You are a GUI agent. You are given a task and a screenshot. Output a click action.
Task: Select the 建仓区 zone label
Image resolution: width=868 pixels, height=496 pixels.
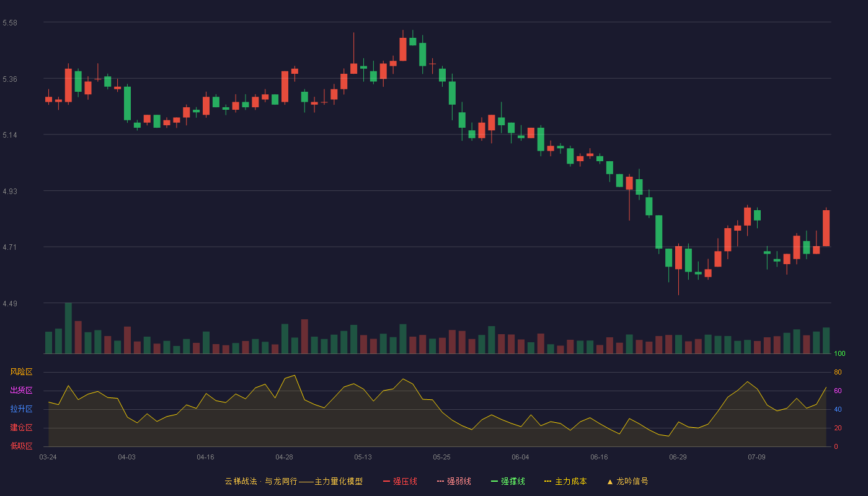point(21,428)
